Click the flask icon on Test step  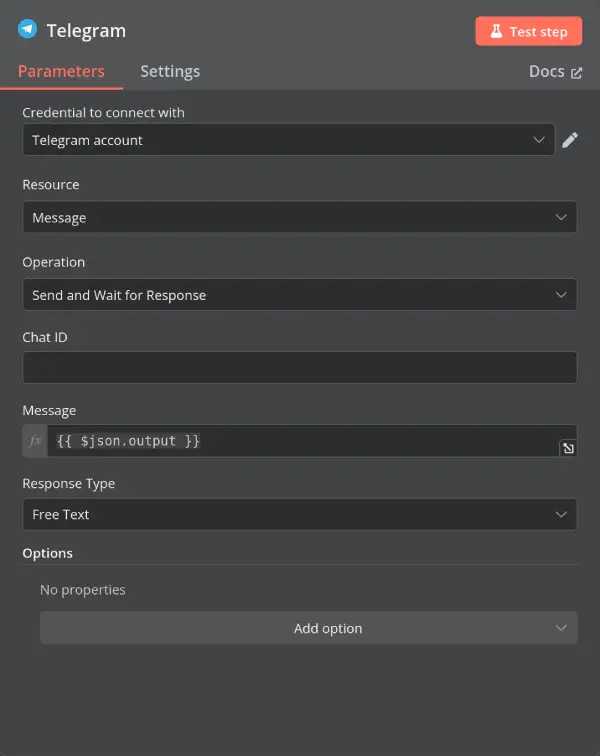click(495, 32)
